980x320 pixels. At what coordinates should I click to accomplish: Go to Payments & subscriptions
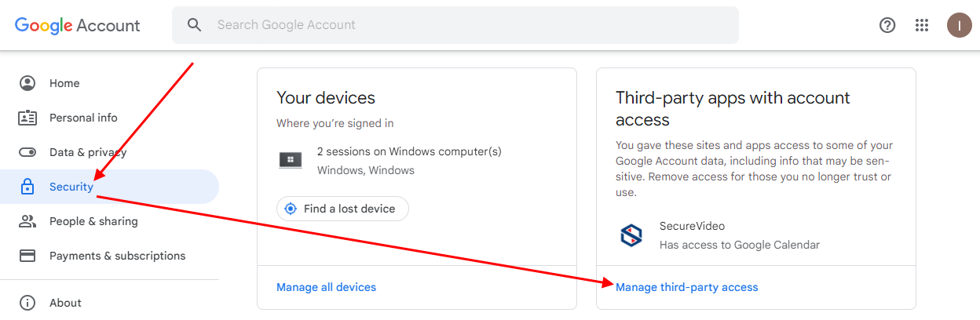(117, 256)
